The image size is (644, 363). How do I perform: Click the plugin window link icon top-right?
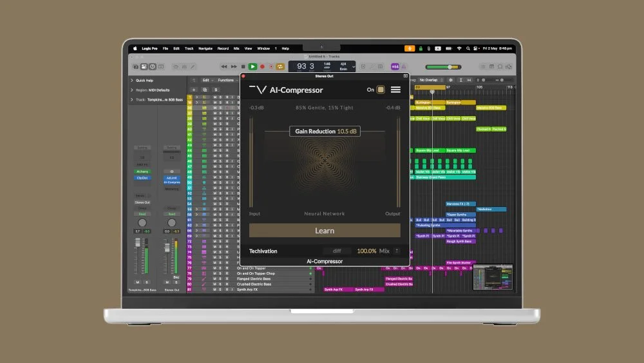(x=405, y=76)
